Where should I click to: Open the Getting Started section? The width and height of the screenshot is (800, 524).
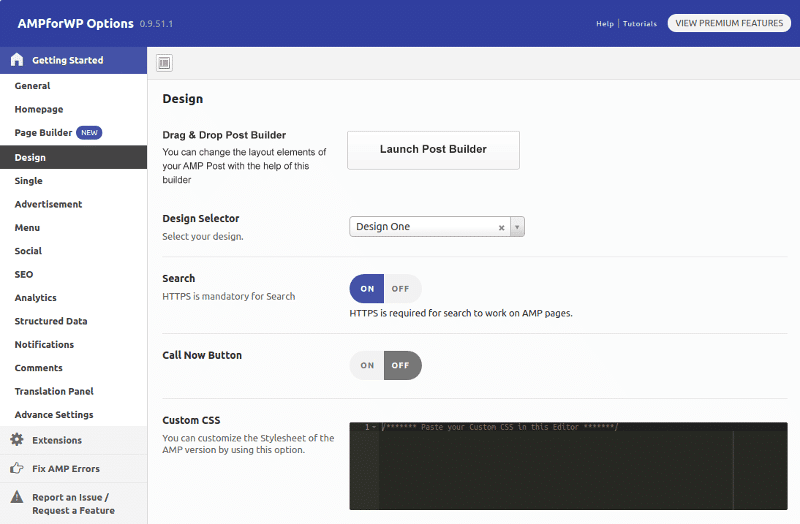[73, 60]
